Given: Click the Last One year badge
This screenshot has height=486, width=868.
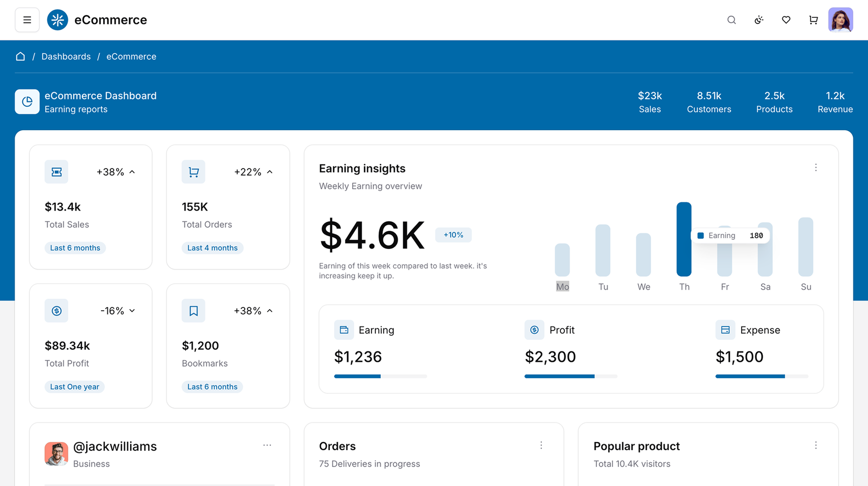Looking at the screenshot, I should click(75, 387).
